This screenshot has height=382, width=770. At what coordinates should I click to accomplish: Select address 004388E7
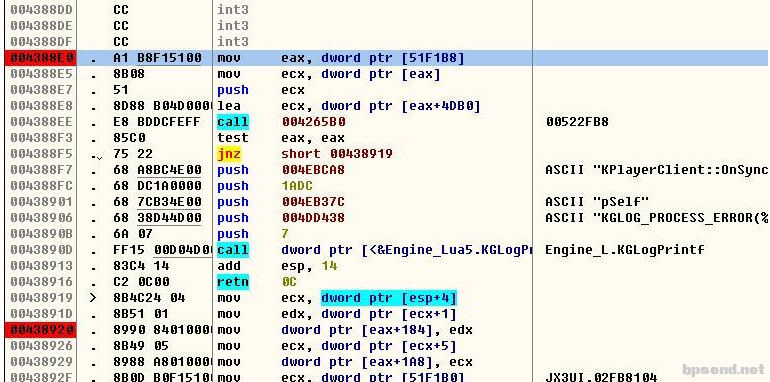pos(41,90)
